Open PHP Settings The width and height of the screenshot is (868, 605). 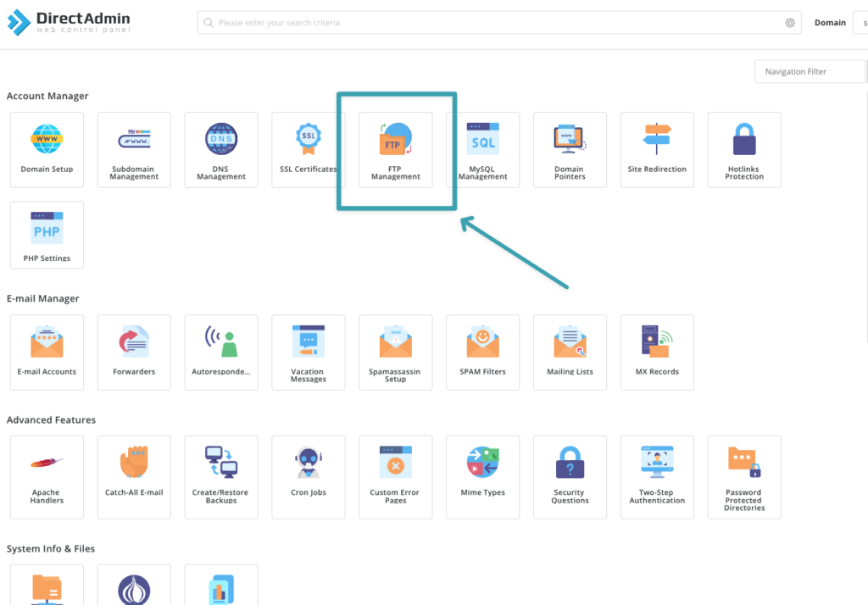pyautogui.click(x=47, y=236)
